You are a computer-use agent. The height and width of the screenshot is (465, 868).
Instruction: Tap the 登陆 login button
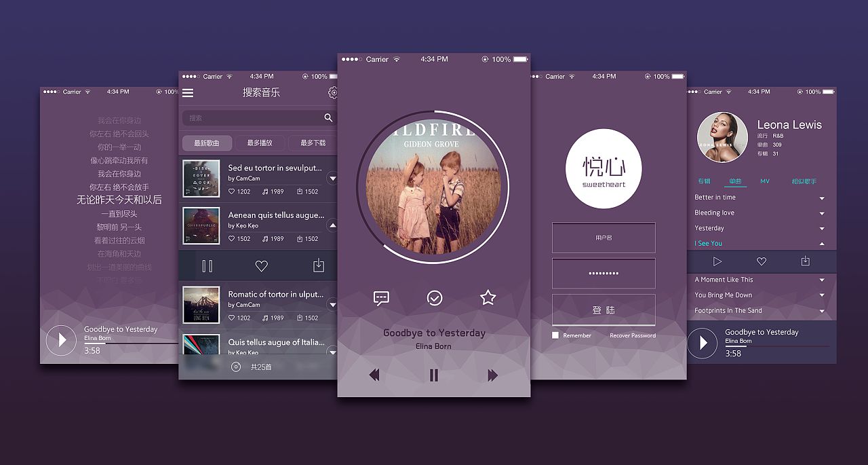[604, 310]
